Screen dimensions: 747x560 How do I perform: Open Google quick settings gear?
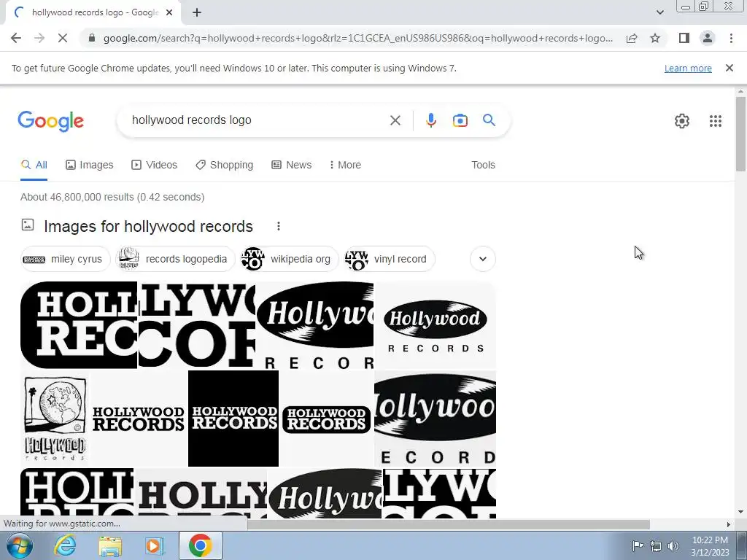(682, 121)
